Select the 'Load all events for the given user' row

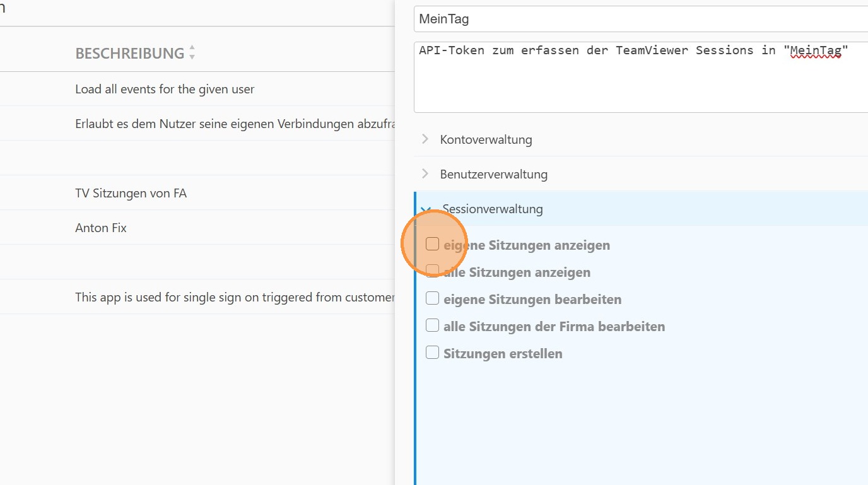(x=165, y=89)
